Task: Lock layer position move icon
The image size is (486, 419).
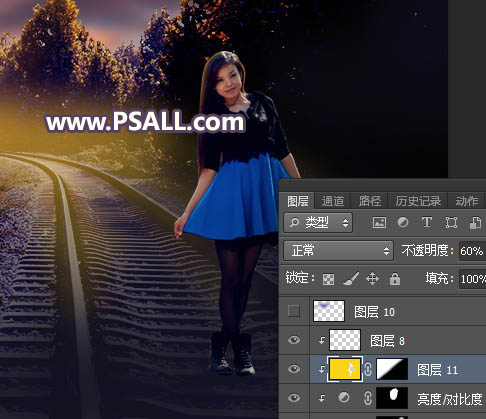Action: pyautogui.click(x=372, y=279)
